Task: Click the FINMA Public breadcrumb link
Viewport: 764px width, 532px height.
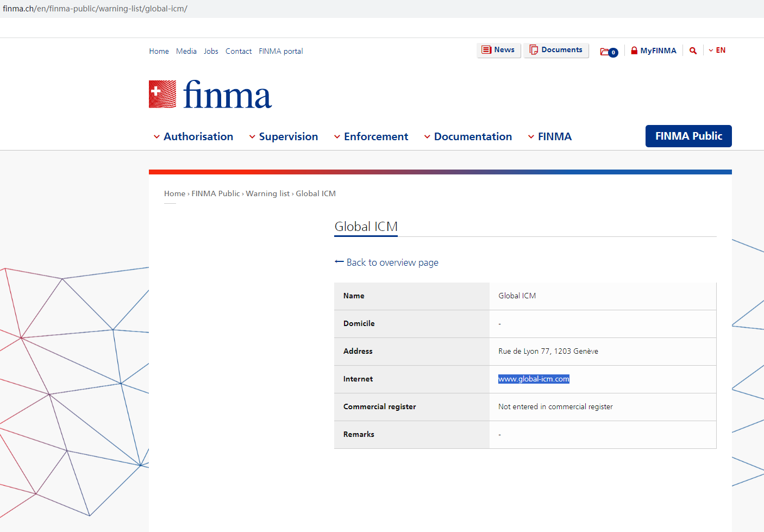Action: tap(215, 193)
